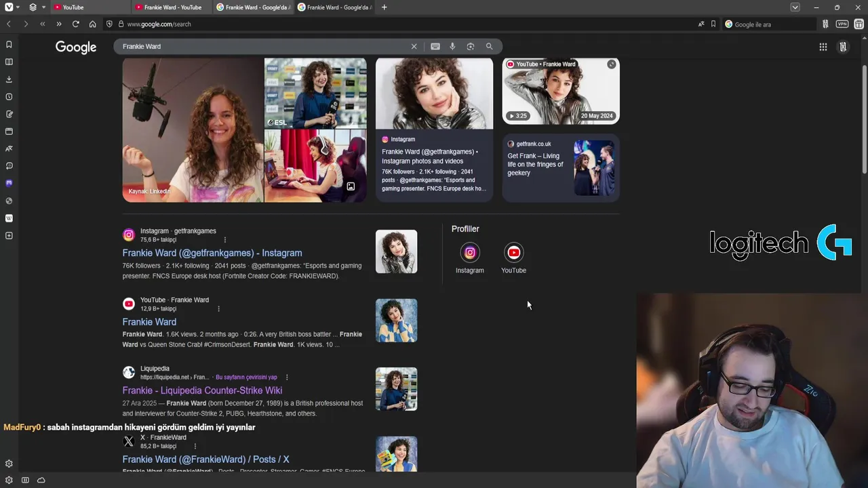This screenshot has height=488, width=868.
Task: Open the Instagram profile icon under Profiller
Action: [x=470, y=253]
